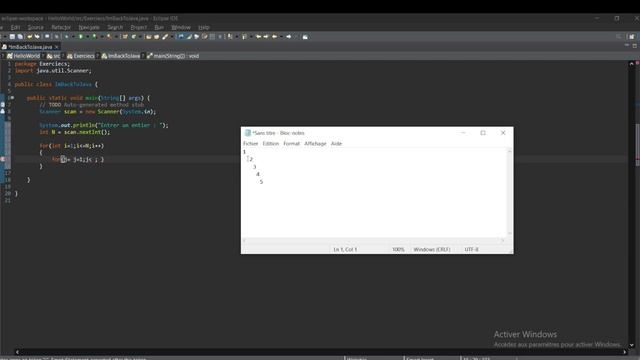This screenshot has height=360, width=640.
Task: Open Notepad's Edition menu
Action: [x=271, y=144]
